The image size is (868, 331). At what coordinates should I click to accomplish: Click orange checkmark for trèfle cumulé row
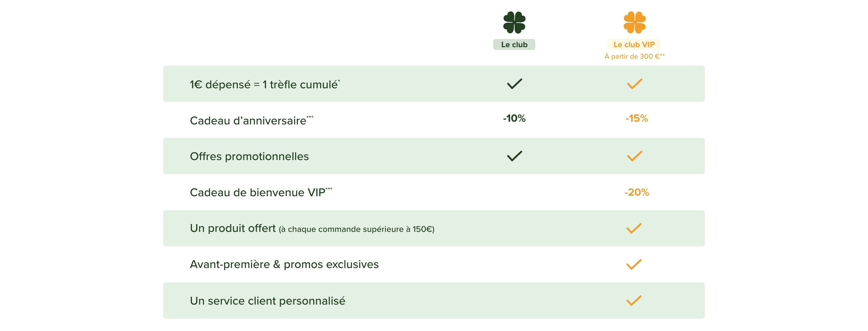(x=634, y=84)
